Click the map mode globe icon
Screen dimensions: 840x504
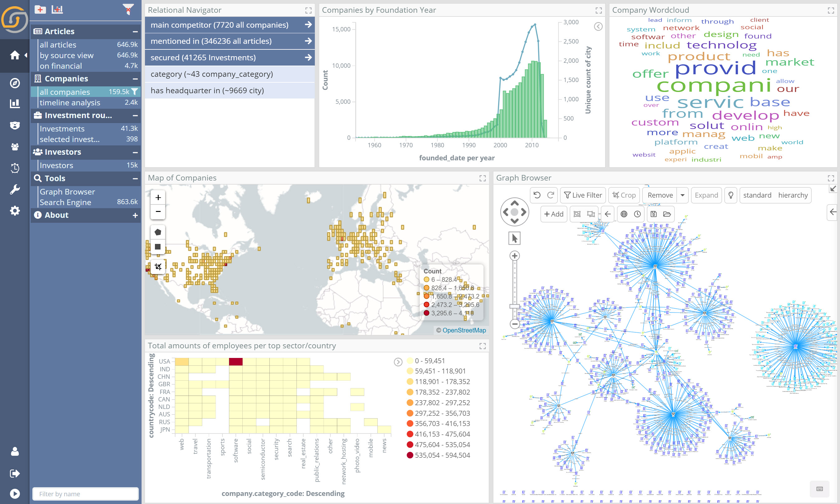(x=624, y=214)
